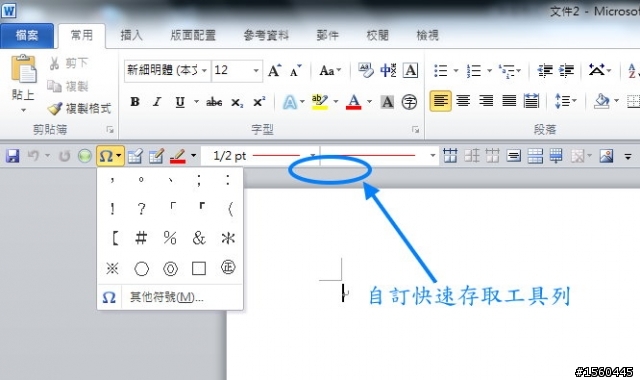Click Clear Formatting eraser icon

click(366, 71)
